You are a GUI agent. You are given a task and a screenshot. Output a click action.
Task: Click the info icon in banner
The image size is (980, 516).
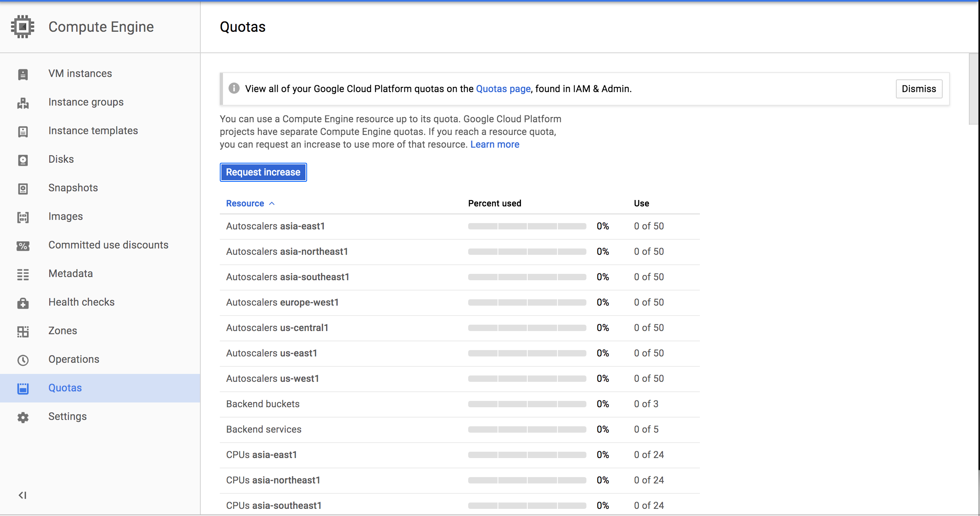coord(234,88)
